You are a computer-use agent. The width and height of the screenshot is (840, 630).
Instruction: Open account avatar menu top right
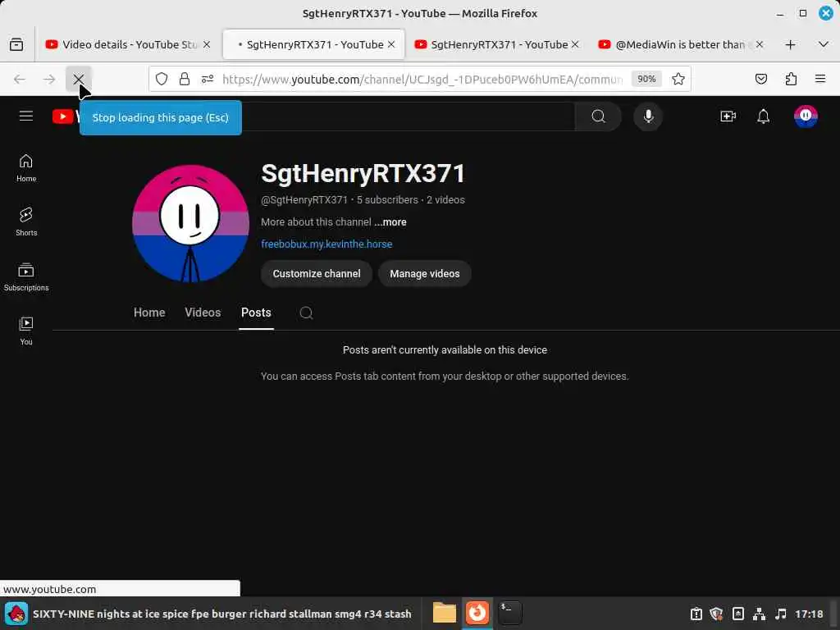(806, 116)
